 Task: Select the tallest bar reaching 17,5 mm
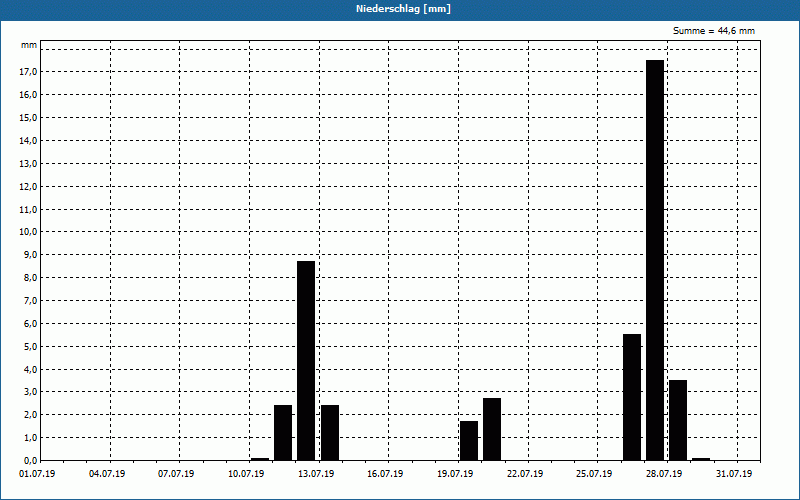pos(655,260)
